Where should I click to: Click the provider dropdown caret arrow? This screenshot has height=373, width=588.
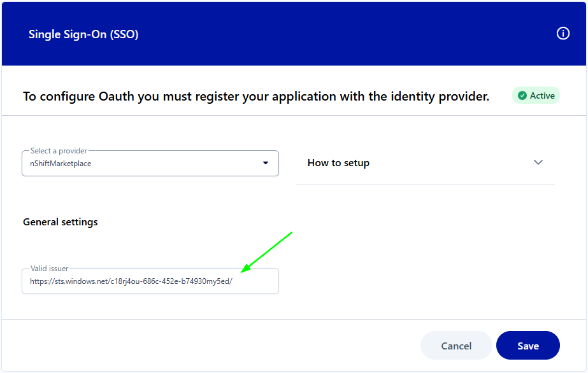(x=266, y=164)
